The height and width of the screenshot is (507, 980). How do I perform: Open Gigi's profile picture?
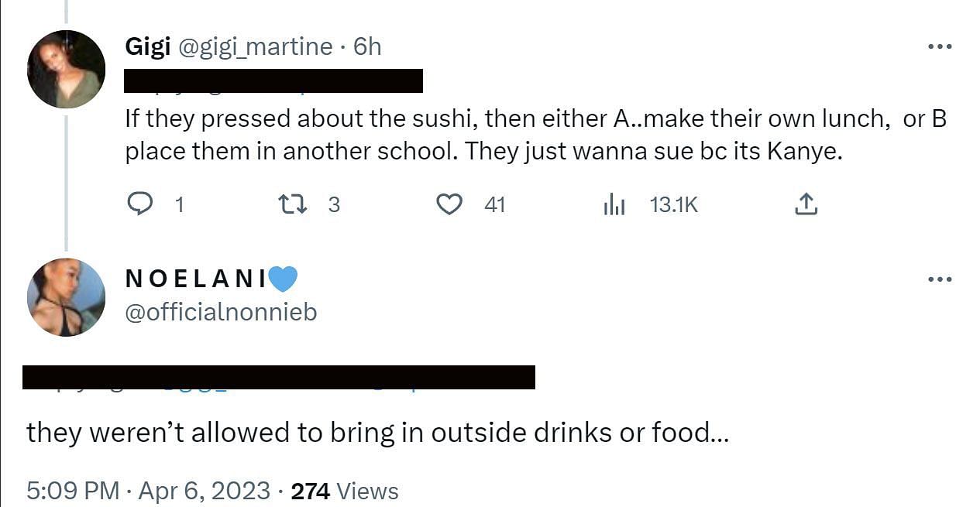(66, 69)
